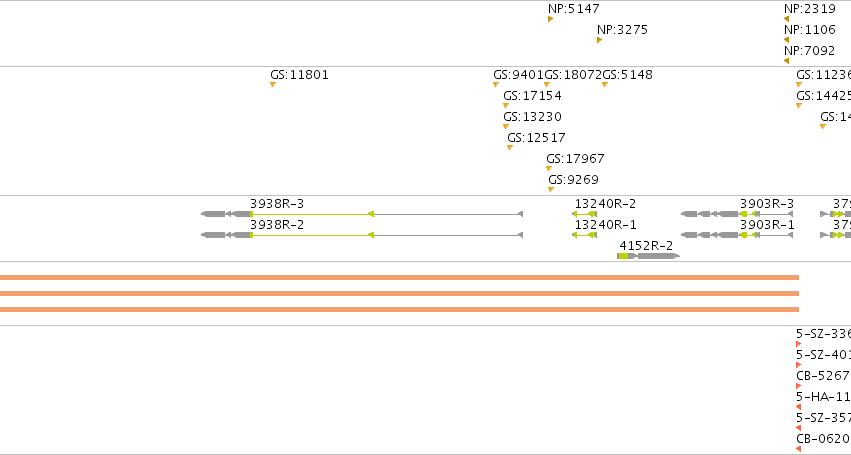This screenshot has width=851, height=455.
Task: Click the GS:9269 marker
Action: pos(551,189)
